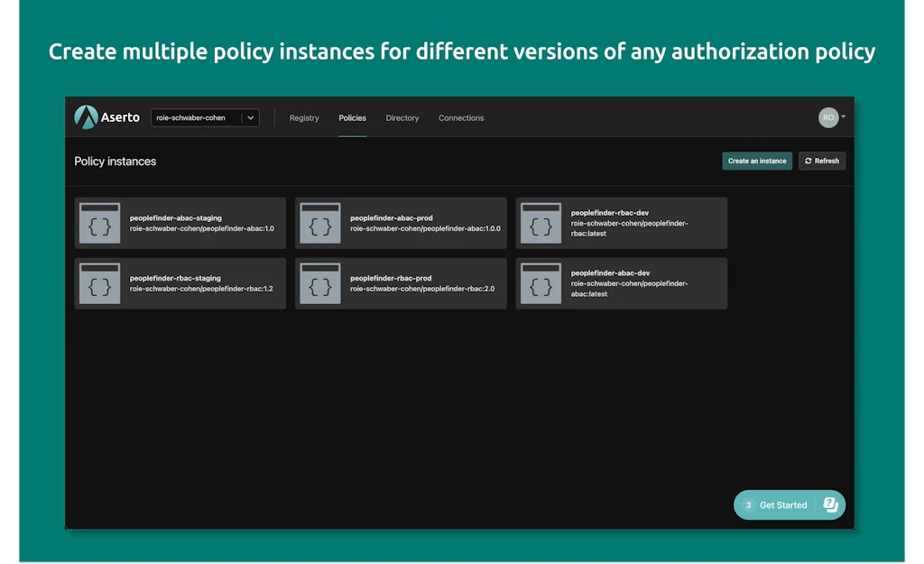Select the peoplefinder-rbac-prod instance name
Image resolution: width=924 pixels, height=564 pixels.
[391, 278]
